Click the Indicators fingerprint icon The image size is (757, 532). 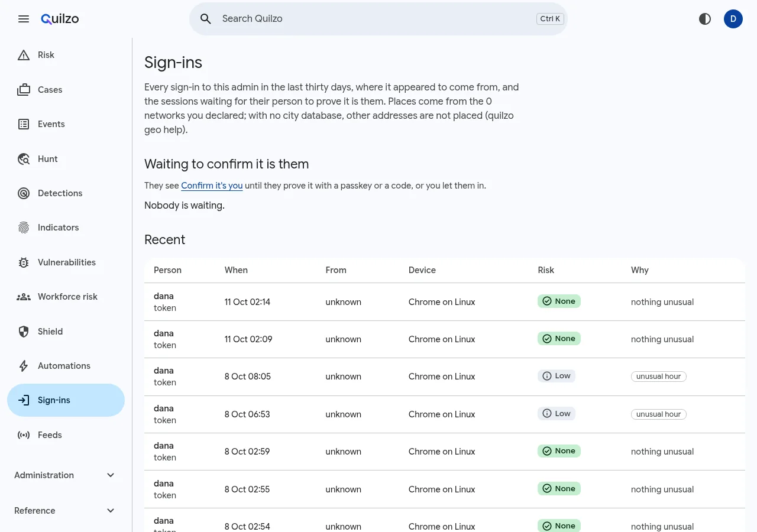(x=24, y=228)
